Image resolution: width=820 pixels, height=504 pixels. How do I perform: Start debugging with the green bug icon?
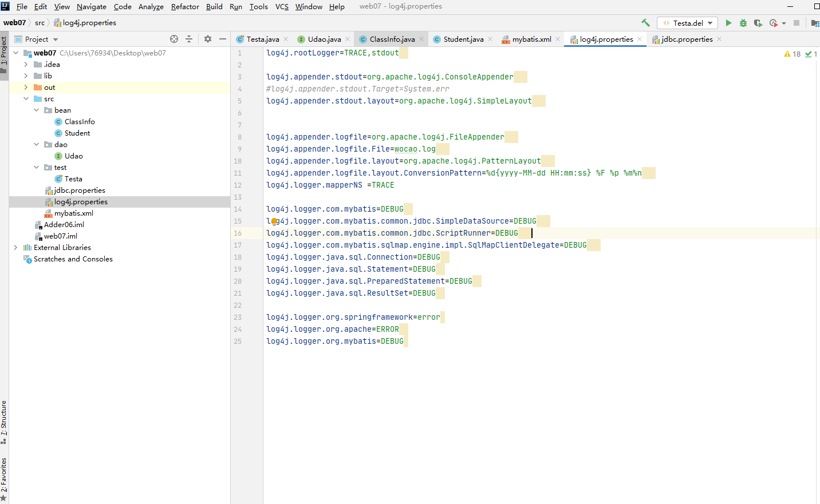(x=743, y=23)
